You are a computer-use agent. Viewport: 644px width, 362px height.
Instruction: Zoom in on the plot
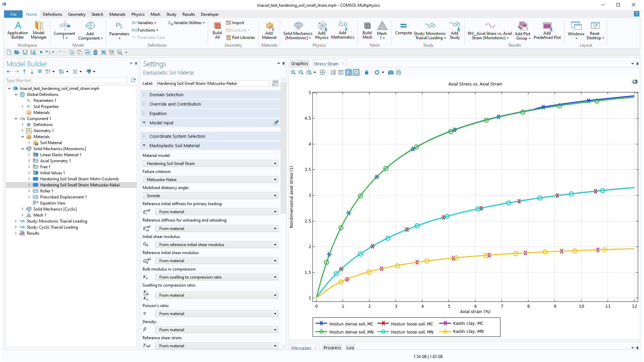(293, 72)
